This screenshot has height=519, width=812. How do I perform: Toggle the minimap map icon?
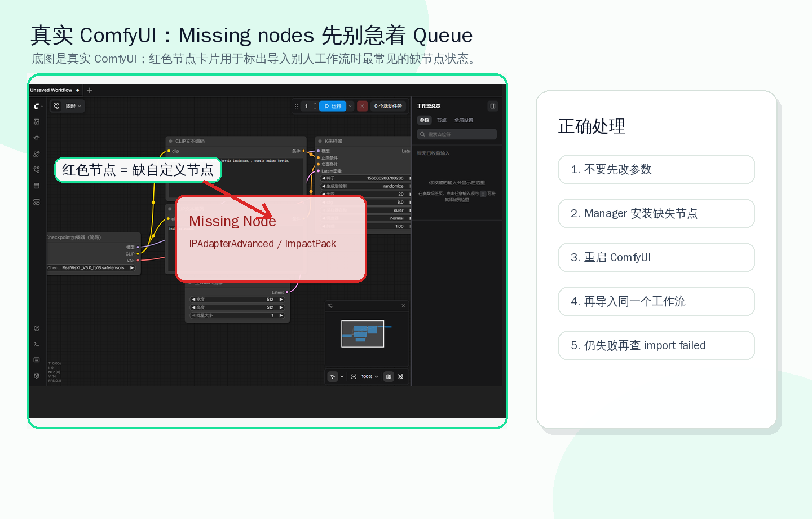point(389,376)
